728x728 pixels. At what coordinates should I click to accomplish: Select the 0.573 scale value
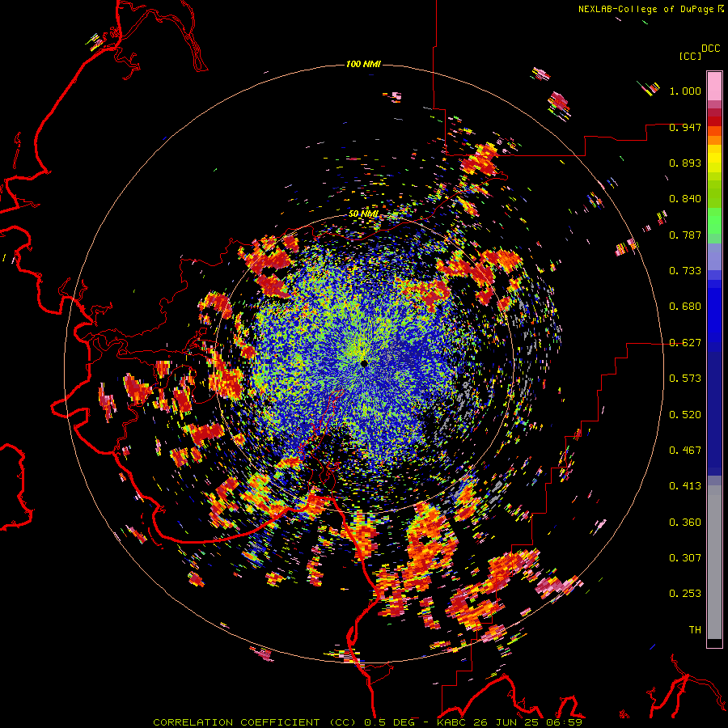[x=685, y=379]
